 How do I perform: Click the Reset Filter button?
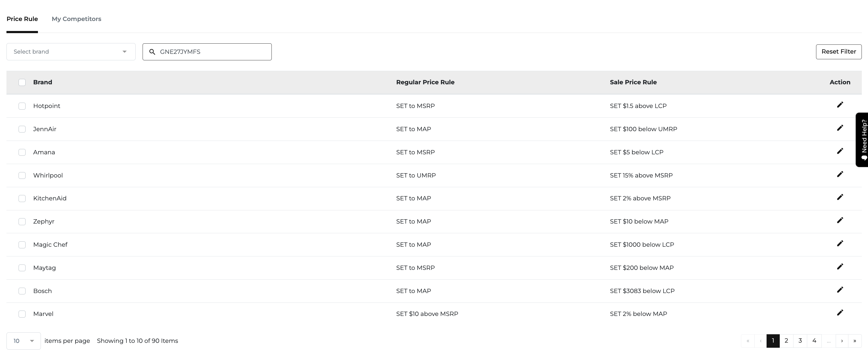(x=839, y=52)
